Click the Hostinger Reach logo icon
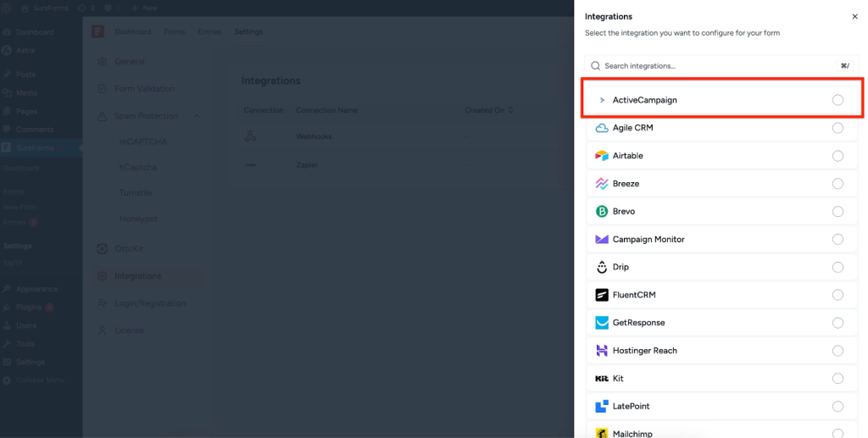The width and height of the screenshot is (868, 438). pyautogui.click(x=602, y=351)
